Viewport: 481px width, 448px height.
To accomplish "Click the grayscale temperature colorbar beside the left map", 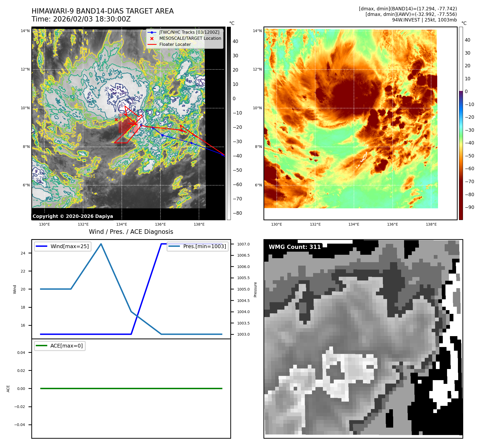I will [229, 123].
